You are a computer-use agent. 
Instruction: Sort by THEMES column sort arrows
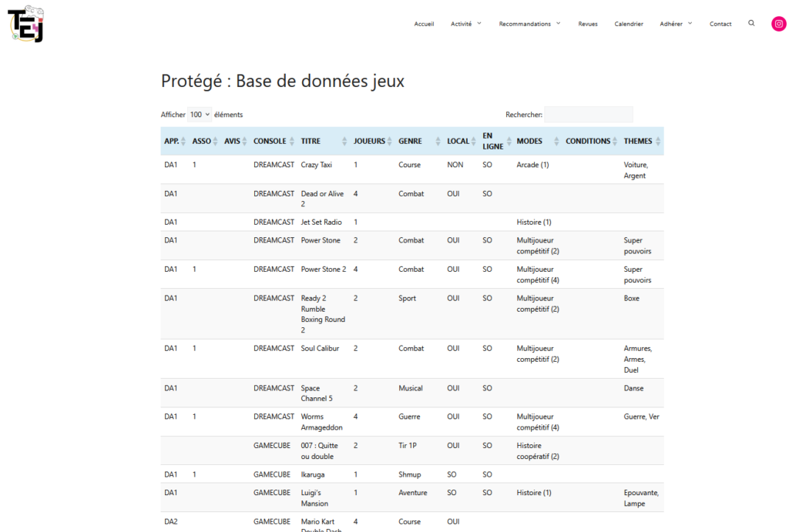(x=658, y=142)
